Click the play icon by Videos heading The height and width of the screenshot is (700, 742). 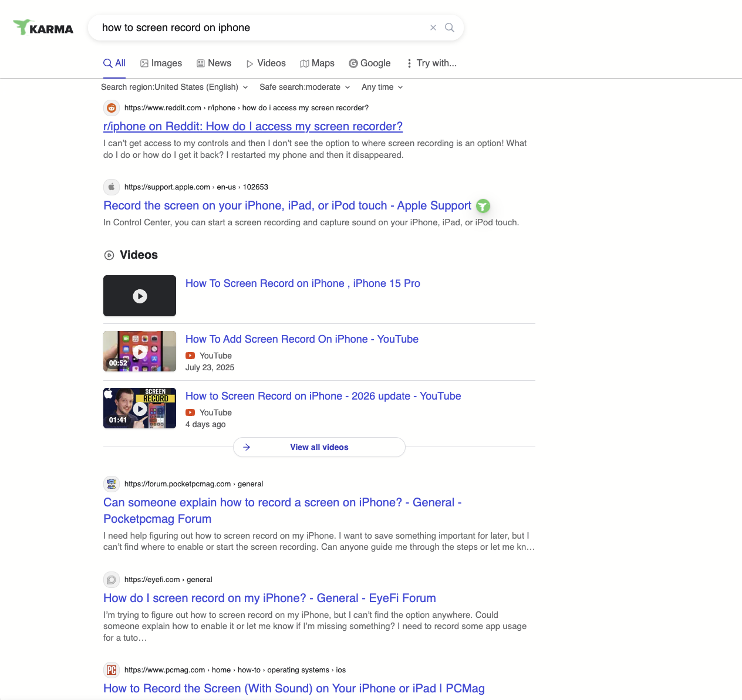click(109, 255)
